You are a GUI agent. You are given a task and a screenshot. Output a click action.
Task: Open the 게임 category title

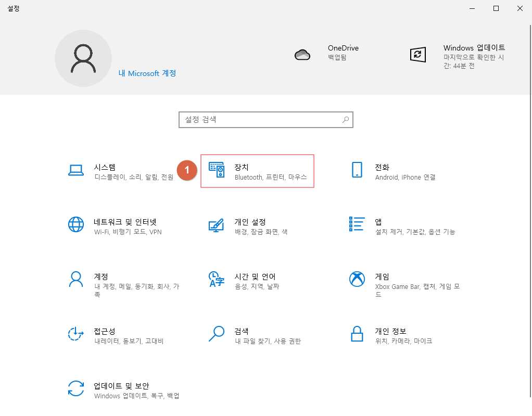(x=382, y=276)
